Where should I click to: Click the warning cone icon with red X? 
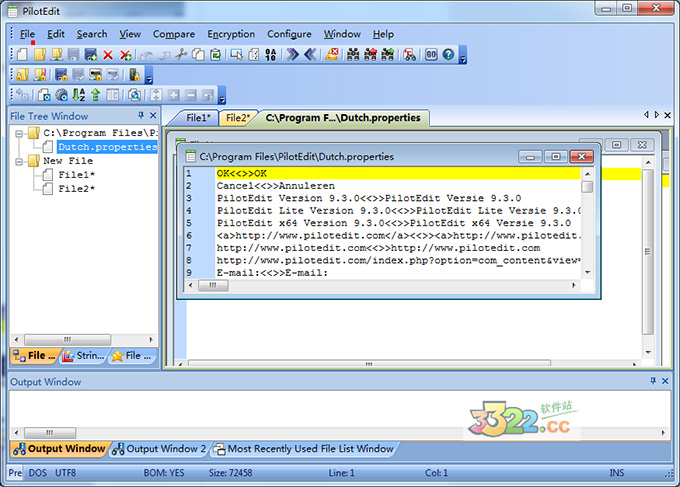click(x=332, y=55)
